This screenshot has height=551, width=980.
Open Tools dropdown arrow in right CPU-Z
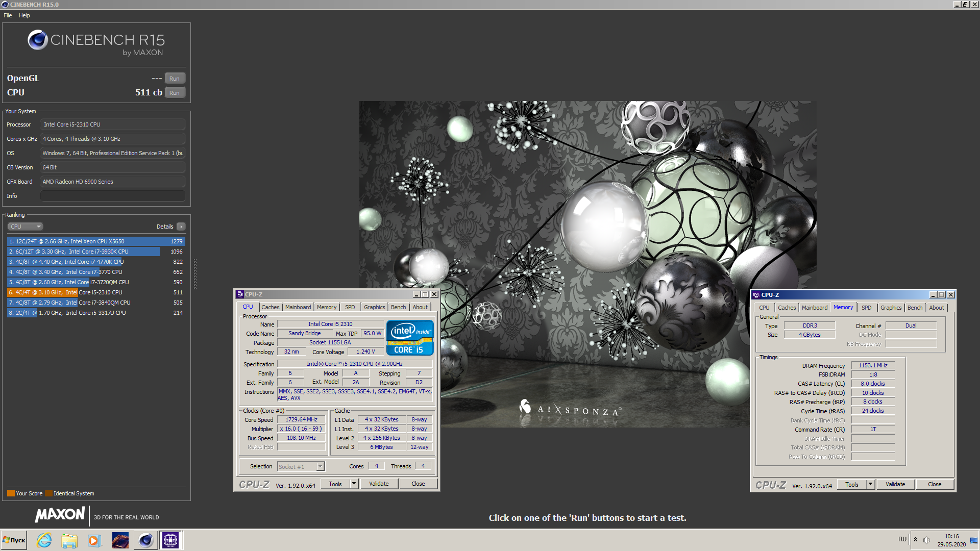click(x=870, y=484)
